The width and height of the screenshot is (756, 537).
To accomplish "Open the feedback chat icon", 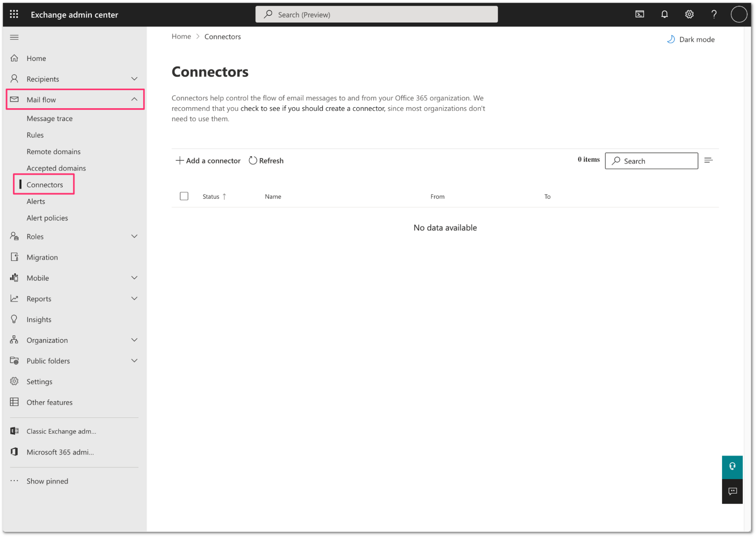I will (x=732, y=491).
